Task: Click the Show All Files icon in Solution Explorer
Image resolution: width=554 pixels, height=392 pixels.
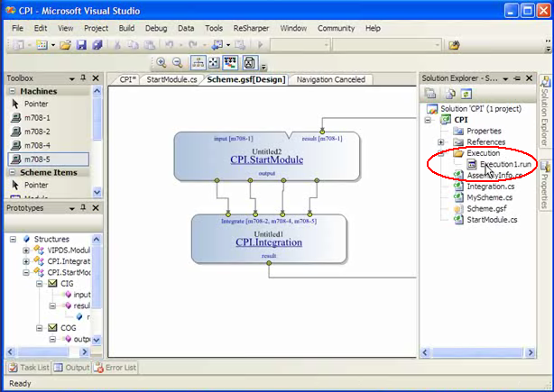Action: (449, 94)
